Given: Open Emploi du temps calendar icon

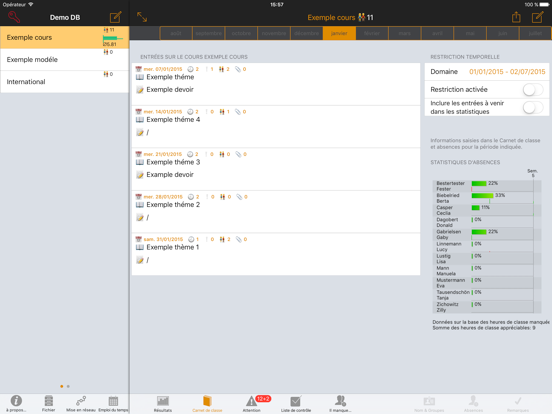Looking at the screenshot, I should pyautogui.click(x=113, y=401).
